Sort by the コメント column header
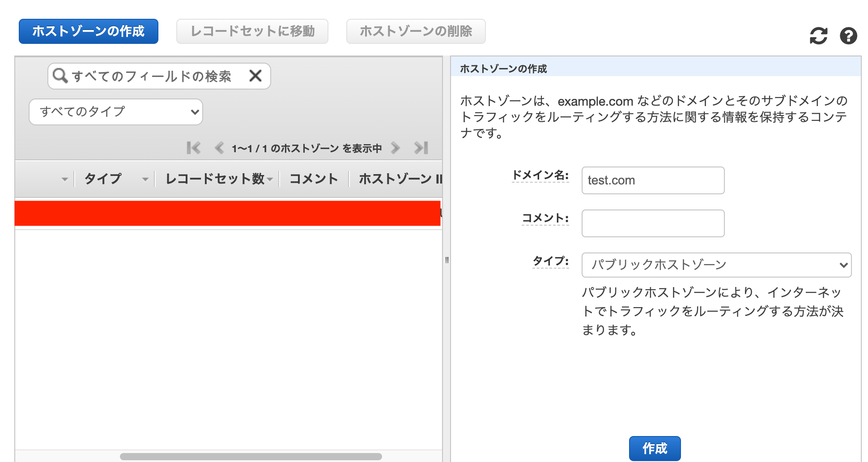The image size is (868, 462). click(313, 179)
